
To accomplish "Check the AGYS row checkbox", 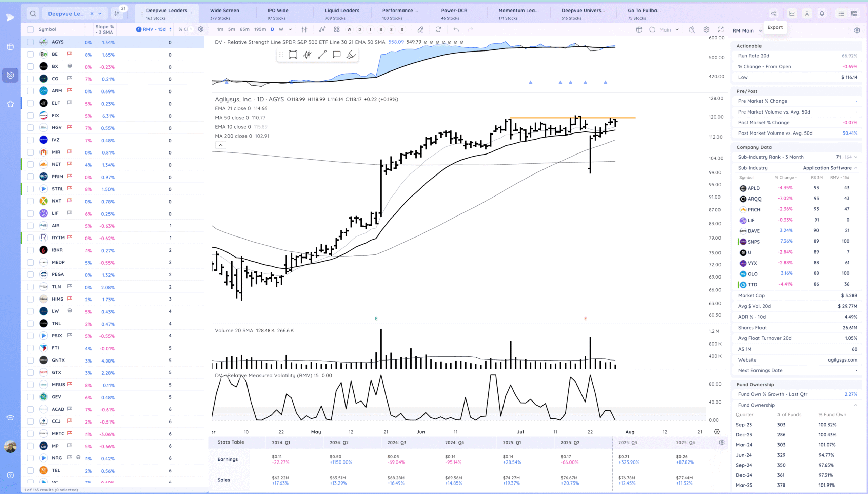I will click(x=31, y=42).
